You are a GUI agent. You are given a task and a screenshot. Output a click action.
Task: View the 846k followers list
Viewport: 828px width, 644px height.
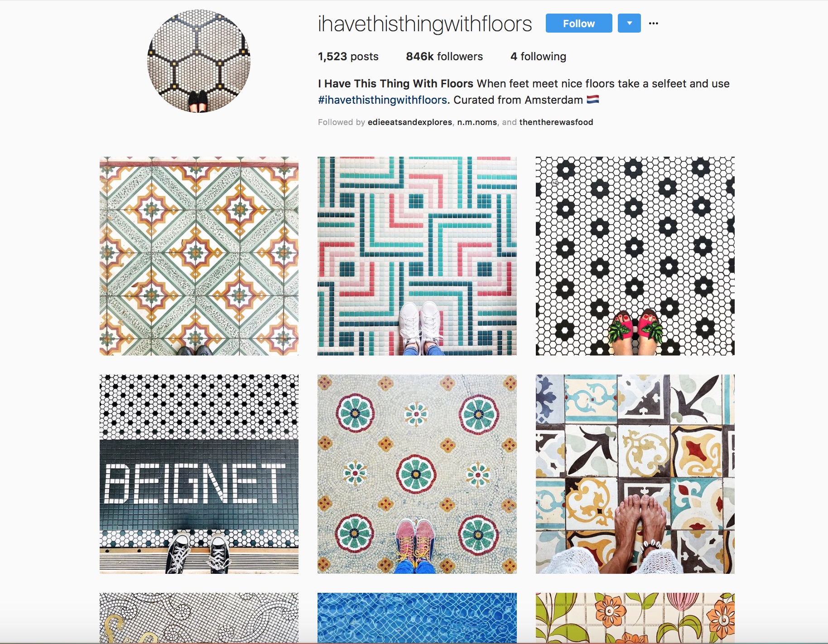(444, 57)
